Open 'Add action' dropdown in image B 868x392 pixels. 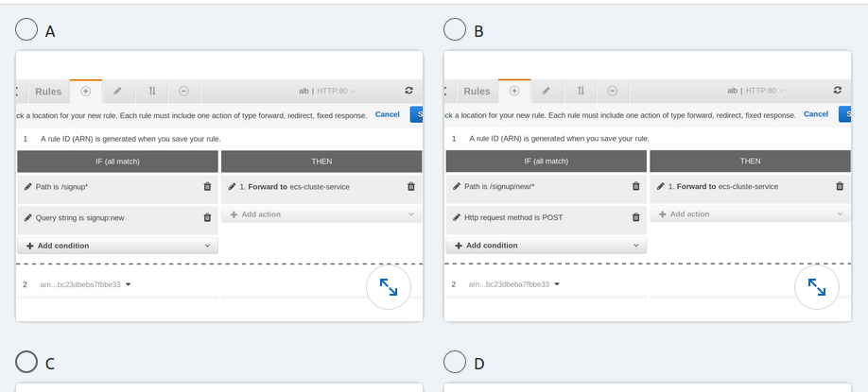[750, 214]
